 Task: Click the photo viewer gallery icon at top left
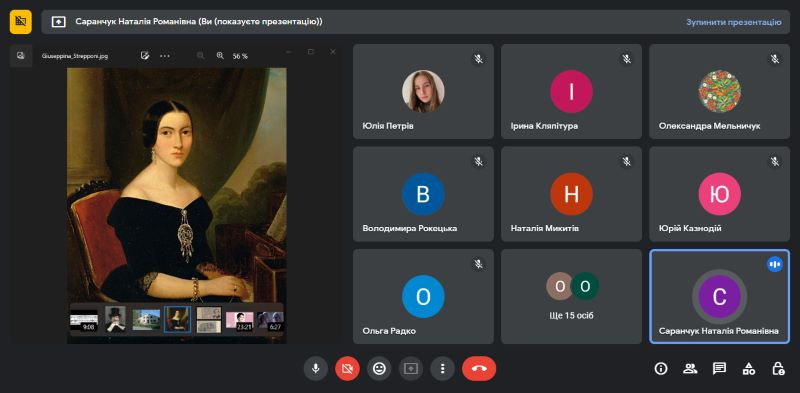pos(21,56)
